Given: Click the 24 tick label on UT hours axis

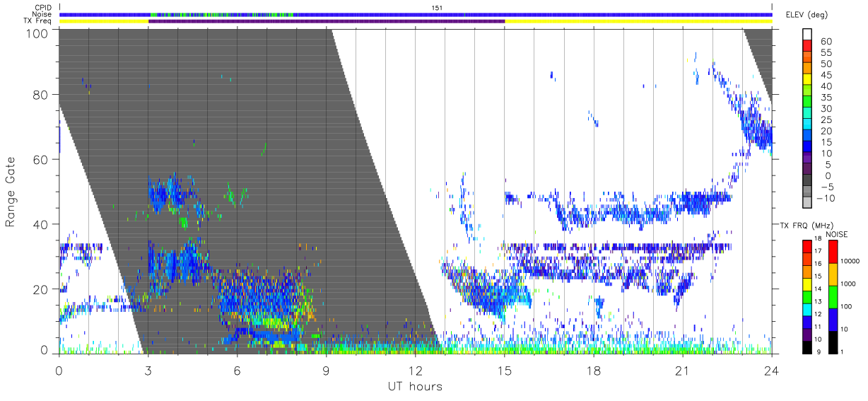Looking at the screenshot, I should tap(772, 371).
